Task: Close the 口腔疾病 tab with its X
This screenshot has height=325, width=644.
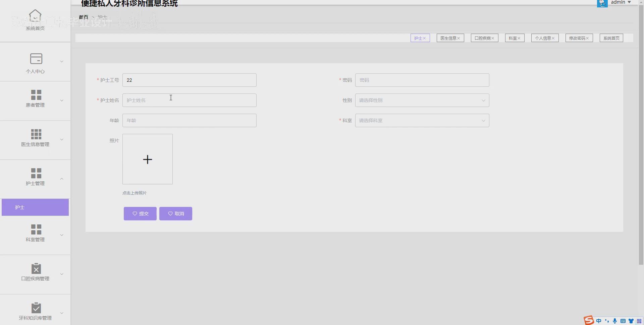Action: tap(493, 38)
